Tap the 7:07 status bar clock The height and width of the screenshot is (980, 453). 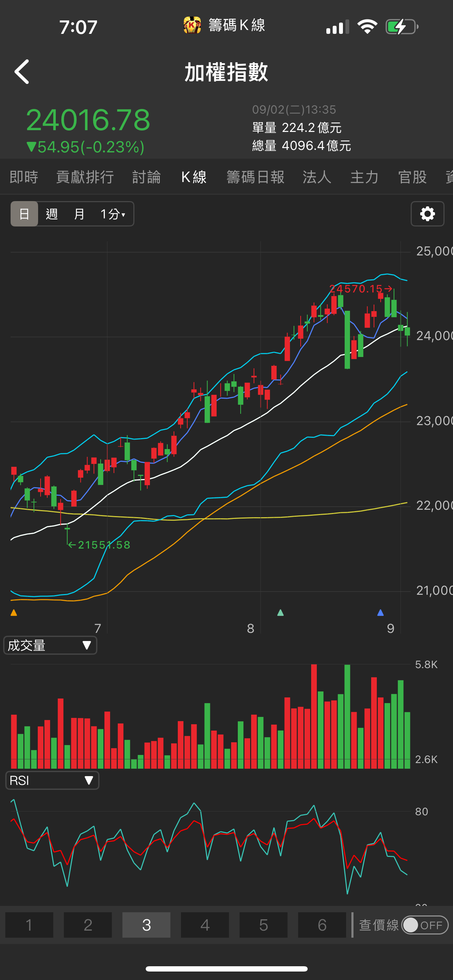(78, 28)
